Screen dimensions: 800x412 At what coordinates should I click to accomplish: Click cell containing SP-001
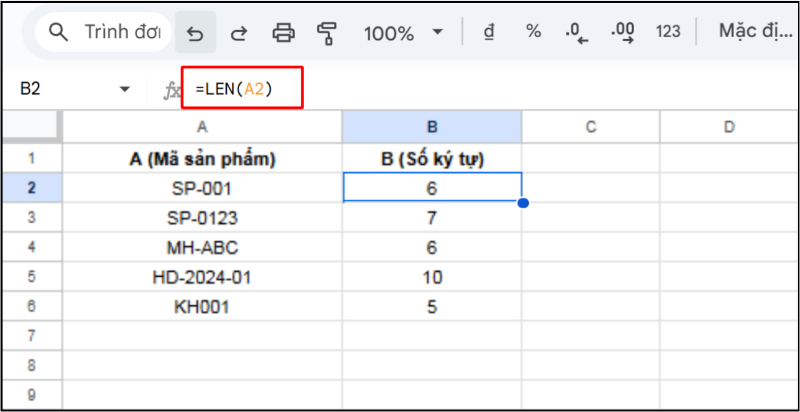[x=202, y=188]
